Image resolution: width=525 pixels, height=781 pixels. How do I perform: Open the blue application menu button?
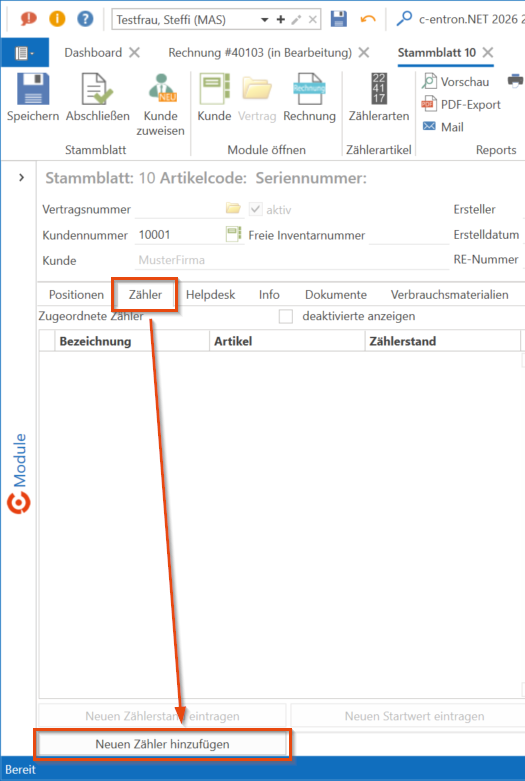click(x=25, y=52)
